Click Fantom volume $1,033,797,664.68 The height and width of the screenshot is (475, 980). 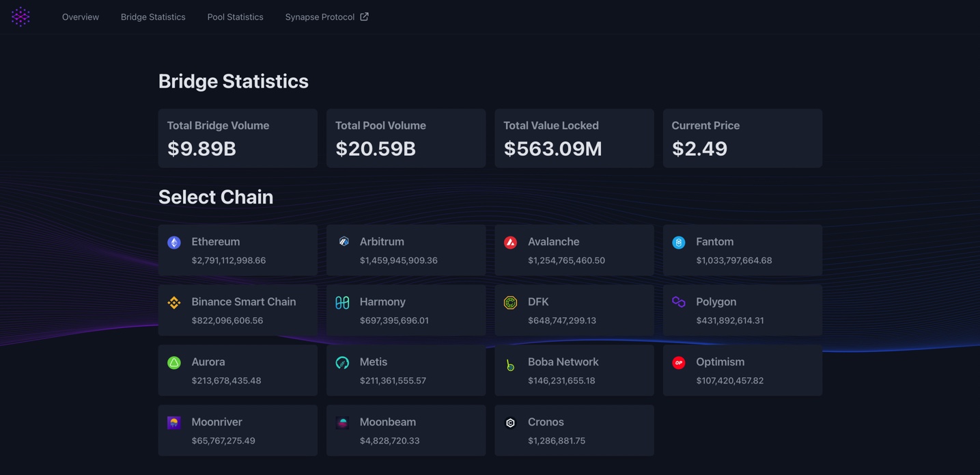coord(734,260)
